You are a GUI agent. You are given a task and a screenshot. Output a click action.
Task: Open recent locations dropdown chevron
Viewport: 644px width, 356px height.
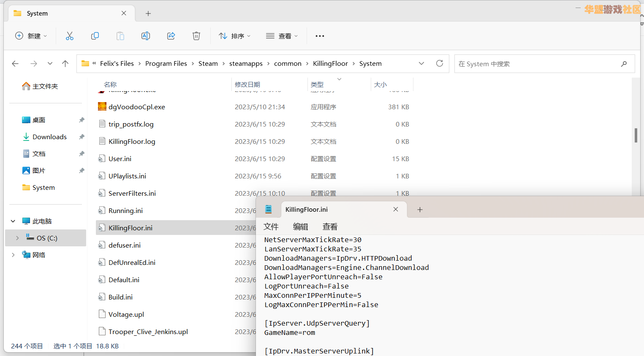click(50, 64)
